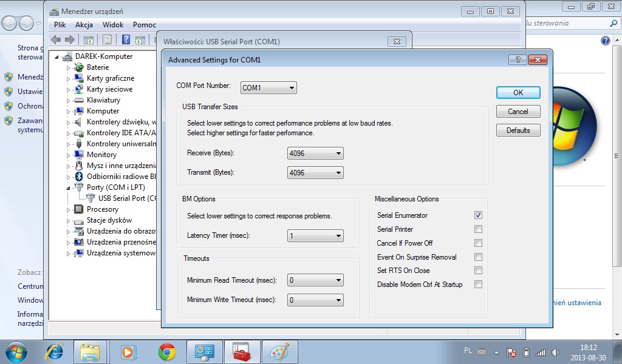Open the Receive (Bytes) dropdown
The image size is (622, 364).
pos(315,153)
